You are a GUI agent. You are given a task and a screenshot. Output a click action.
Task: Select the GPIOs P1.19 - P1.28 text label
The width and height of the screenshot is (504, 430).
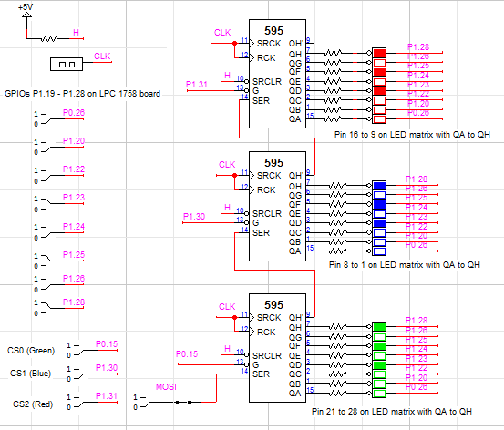coord(82,94)
